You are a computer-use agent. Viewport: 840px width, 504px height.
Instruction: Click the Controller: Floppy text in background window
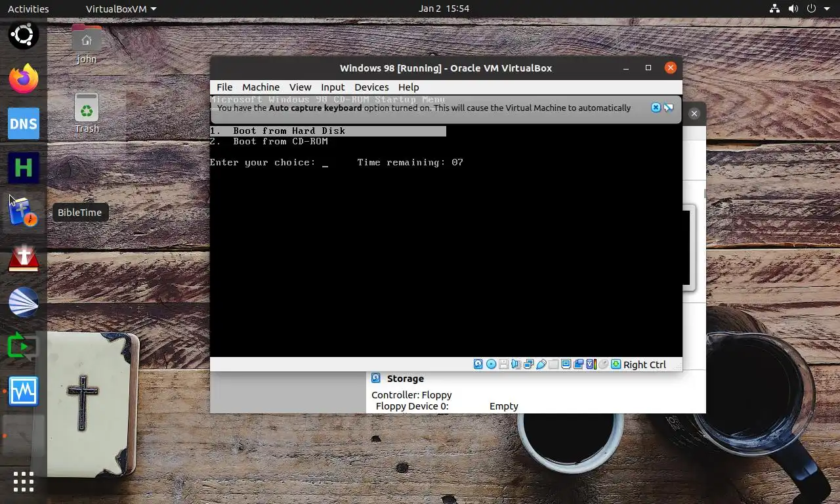[x=411, y=395]
